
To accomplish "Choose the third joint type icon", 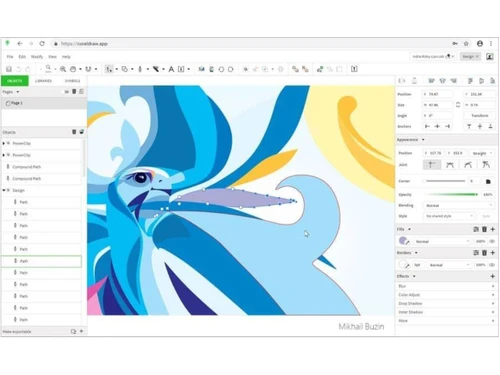I will pyautogui.click(x=468, y=165).
